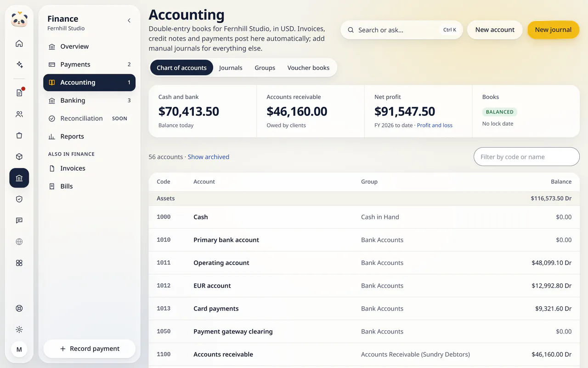Click the New account button
This screenshot has width=588, height=368.
(x=495, y=30)
